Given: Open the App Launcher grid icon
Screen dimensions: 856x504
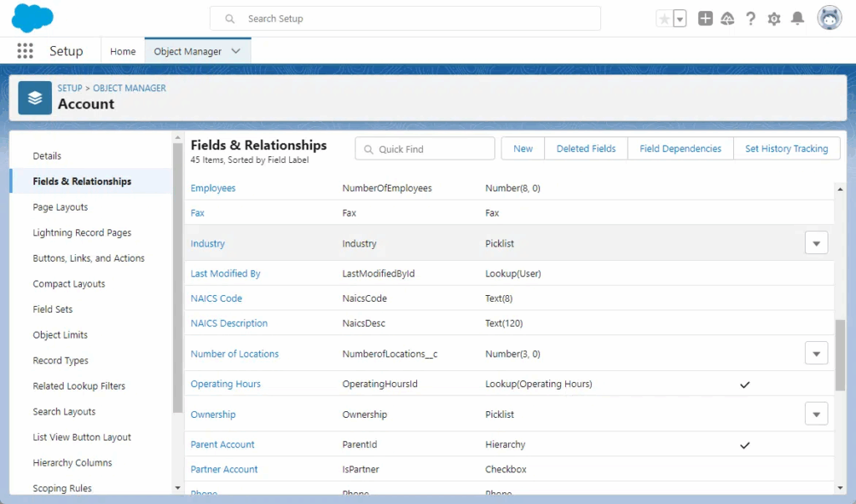Looking at the screenshot, I should 25,51.
